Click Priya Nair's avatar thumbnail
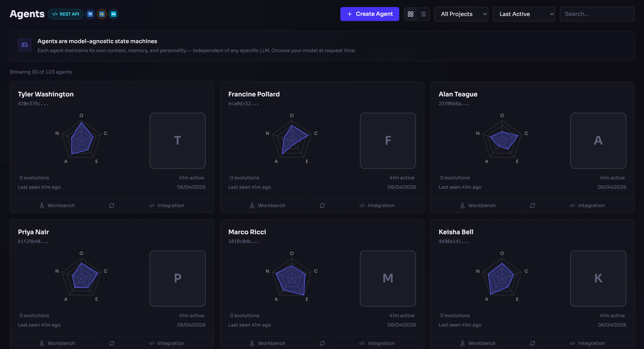 177,278
